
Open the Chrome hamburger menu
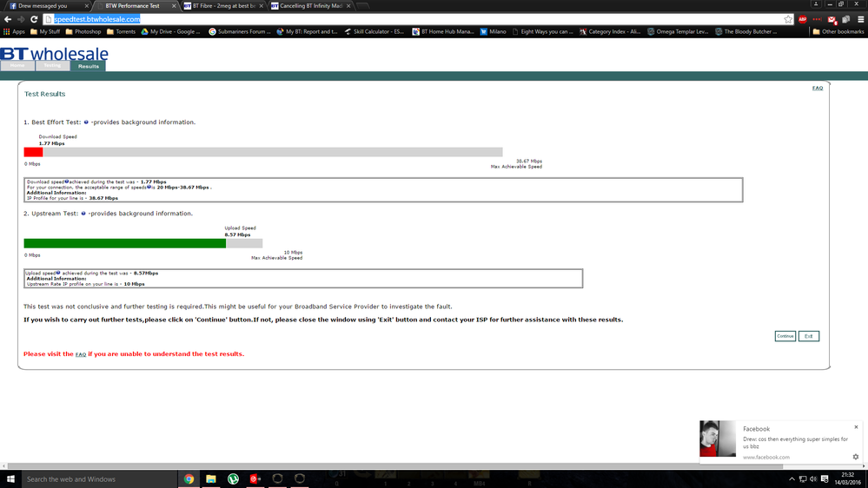click(861, 19)
